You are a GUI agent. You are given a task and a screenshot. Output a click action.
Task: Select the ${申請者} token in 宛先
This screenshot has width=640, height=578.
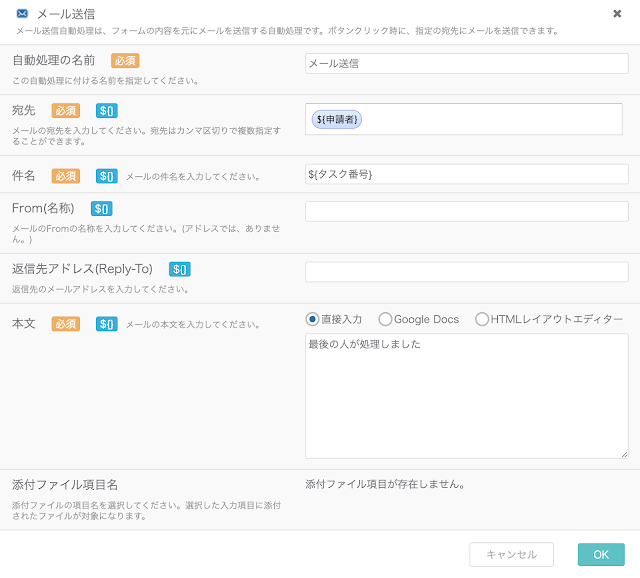point(337,119)
